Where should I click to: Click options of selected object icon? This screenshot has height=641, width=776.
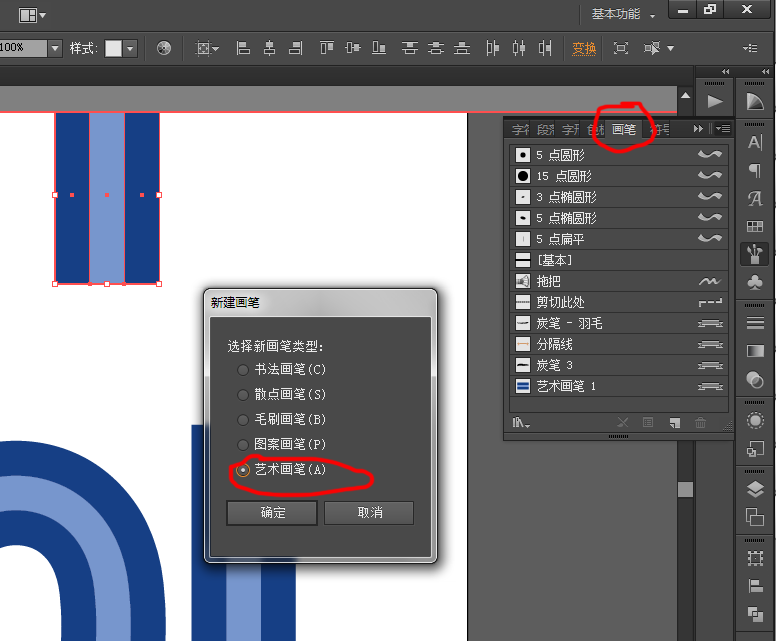click(x=648, y=423)
